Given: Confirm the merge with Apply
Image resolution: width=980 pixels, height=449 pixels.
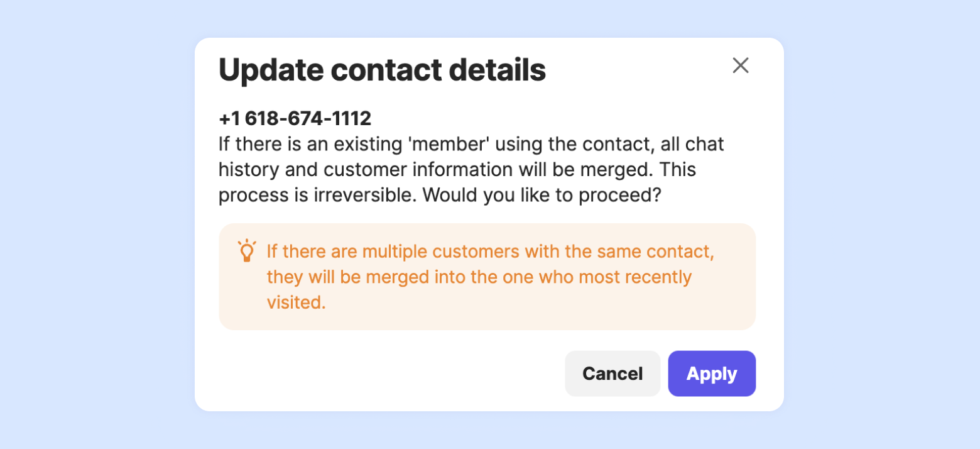Looking at the screenshot, I should coord(711,374).
